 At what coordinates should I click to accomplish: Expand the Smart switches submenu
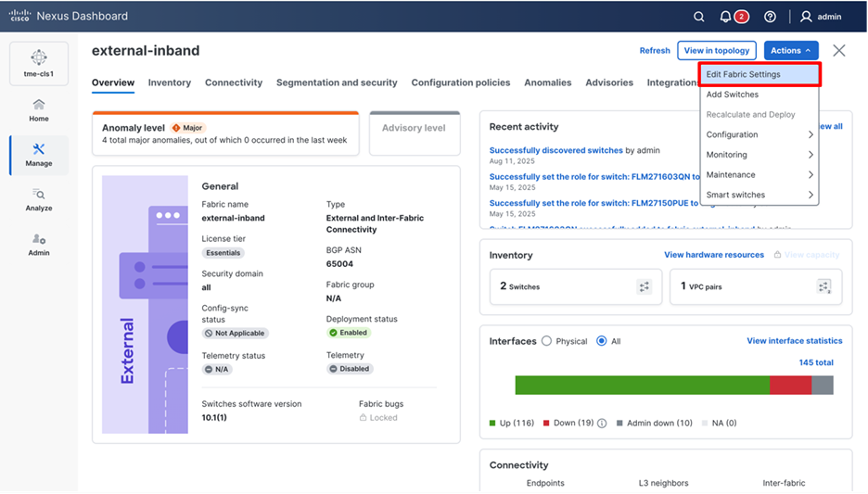pos(759,195)
